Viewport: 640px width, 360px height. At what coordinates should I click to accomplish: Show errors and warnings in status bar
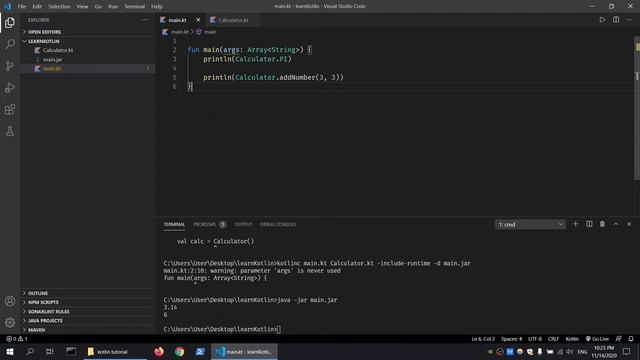(x=17, y=339)
